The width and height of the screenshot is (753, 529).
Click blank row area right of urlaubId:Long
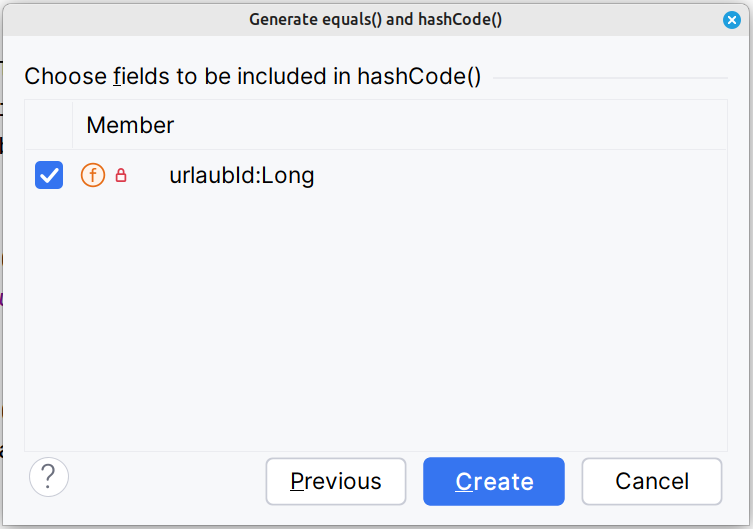pos(520,176)
